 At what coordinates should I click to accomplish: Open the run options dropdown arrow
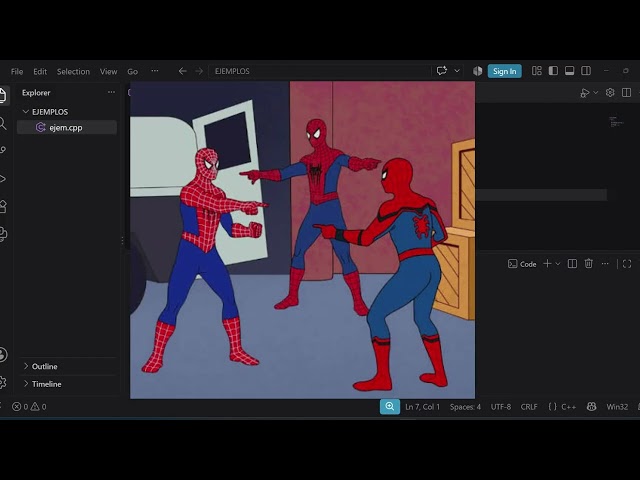596,93
